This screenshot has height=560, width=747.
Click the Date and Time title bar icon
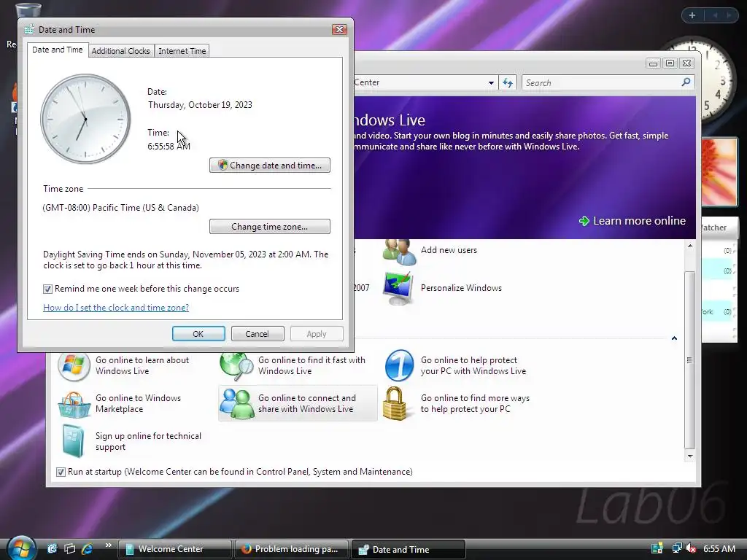pyautogui.click(x=29, y=29)
